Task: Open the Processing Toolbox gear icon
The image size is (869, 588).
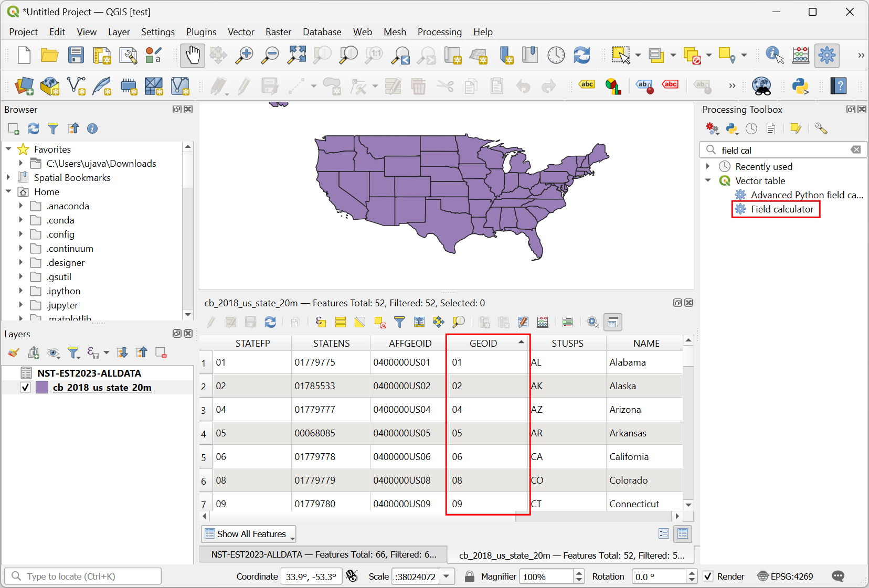Action: [x=826, y=55]
